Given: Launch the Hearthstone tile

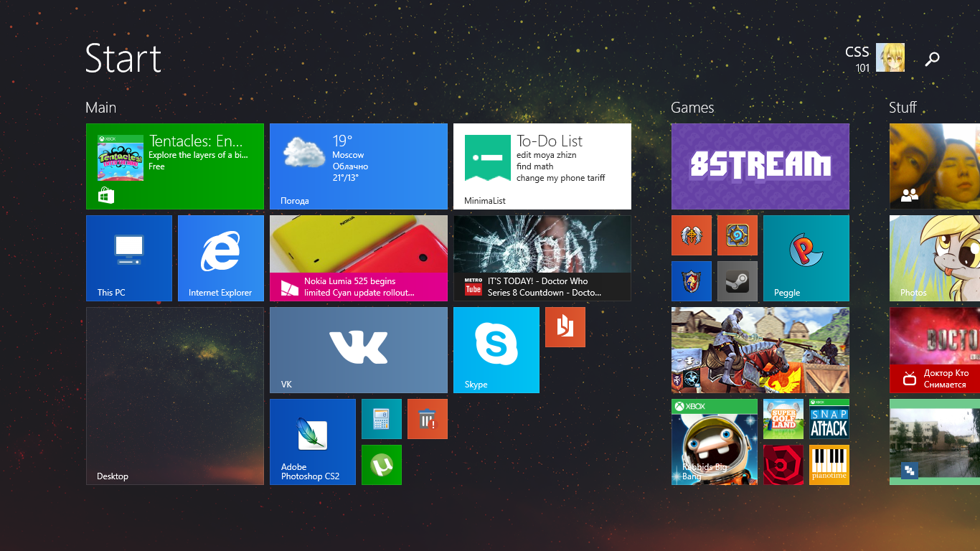Looking at the screenshot, I should click(738, 235).
